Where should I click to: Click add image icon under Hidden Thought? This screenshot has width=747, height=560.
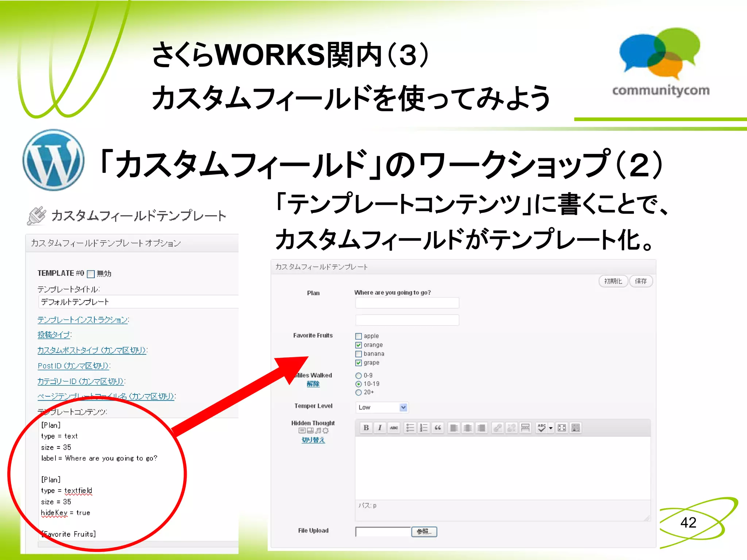[x=302, y=431]
